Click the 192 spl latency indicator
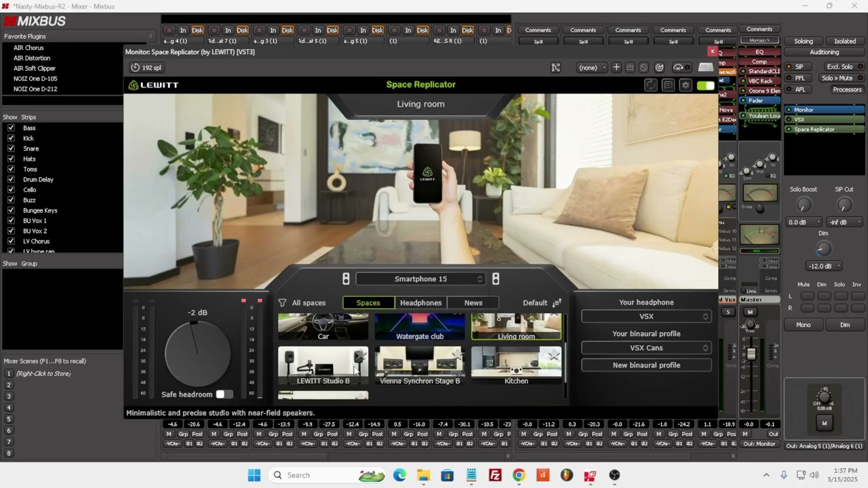This screenshot has height=488, width=868. 146,68
